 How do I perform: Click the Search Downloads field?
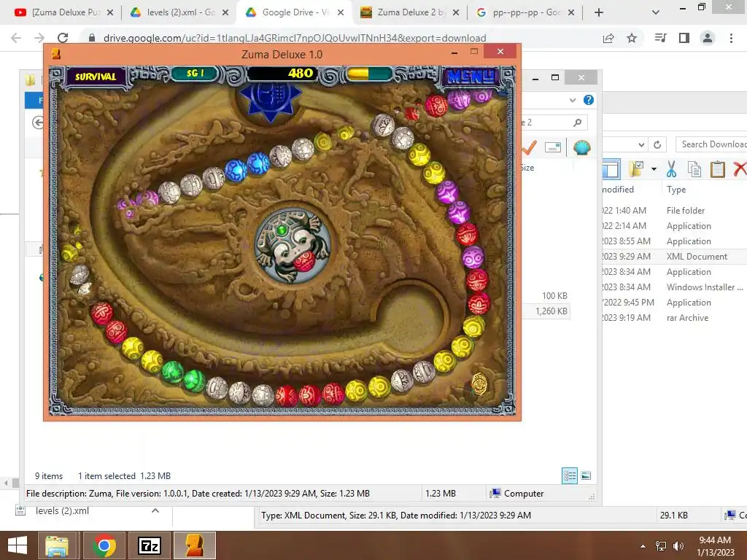coord(712,144)
